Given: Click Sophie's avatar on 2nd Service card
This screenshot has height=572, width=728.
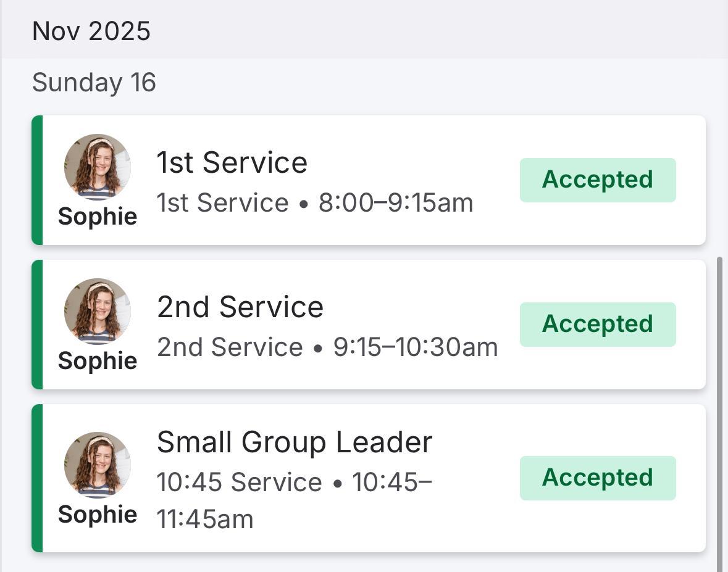Looking at the screenshot, I should [x=98, y=311].
